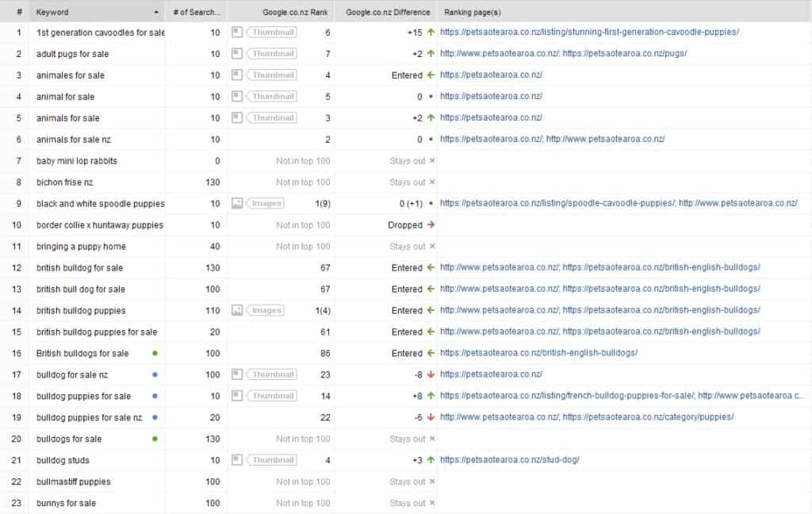Click green Entered arrow in 'british bulldog for sale' row
The width and height of the screenshot is (812, 514).
tap(431, 267)
